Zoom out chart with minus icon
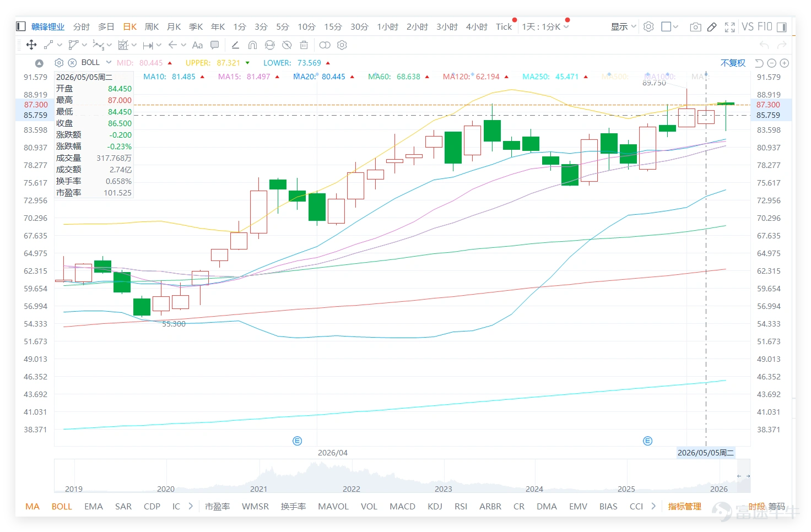 771,63
